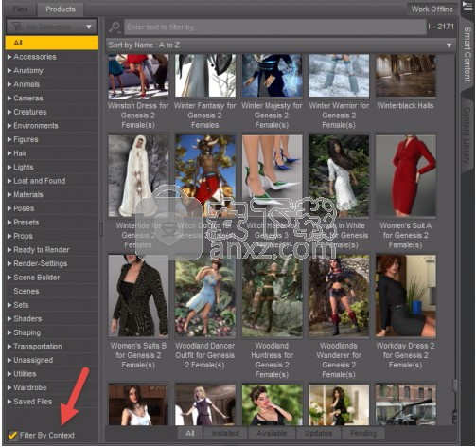The width and height of the screenshot is (476, 448).
Task: Select the Poses category
Action: (x=52, y=208)
